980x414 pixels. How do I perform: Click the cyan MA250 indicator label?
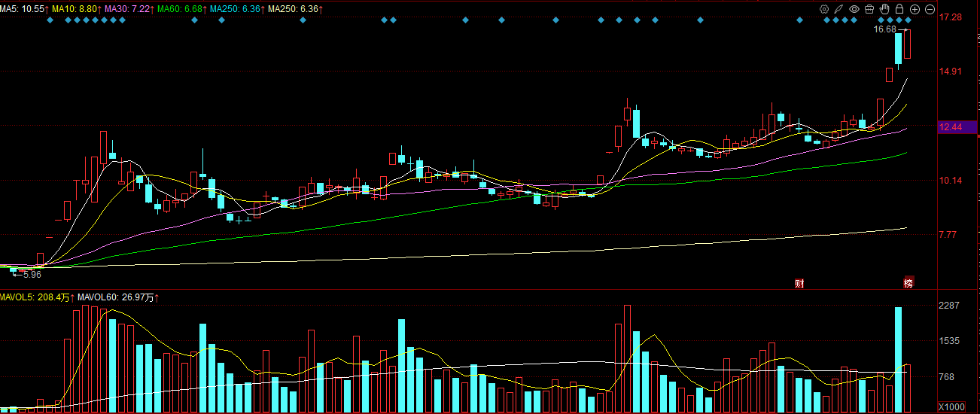pyautogui.click(x=236, y=8)
